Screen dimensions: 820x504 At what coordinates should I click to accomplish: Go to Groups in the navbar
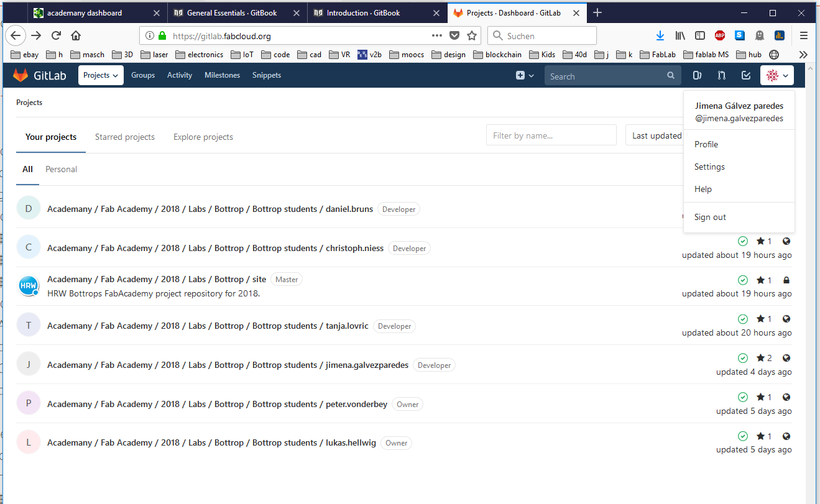tap(143, 75)
